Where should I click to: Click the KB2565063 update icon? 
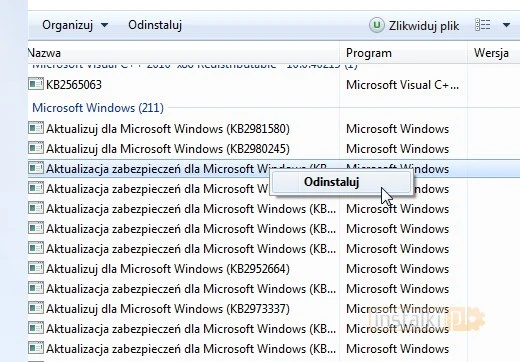(x=36, y=84)
